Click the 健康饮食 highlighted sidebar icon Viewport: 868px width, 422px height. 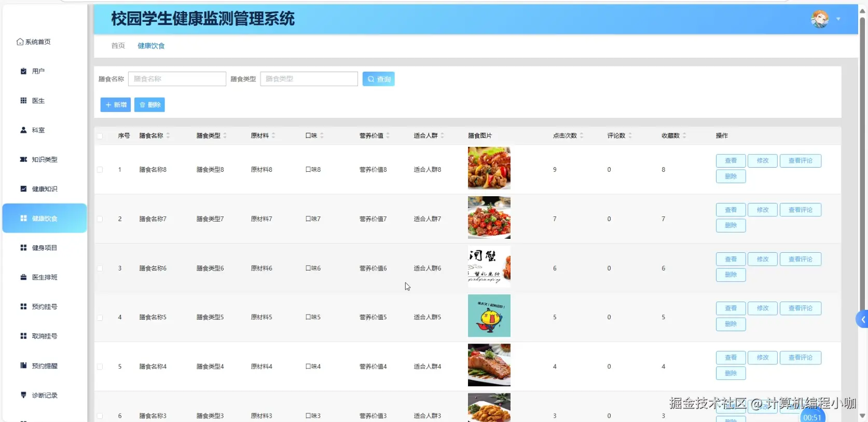[23, 219]
